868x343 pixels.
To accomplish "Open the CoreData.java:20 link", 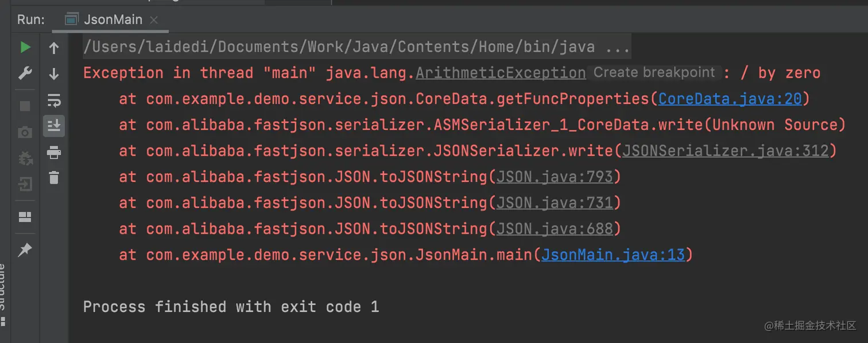I will pyautogui.click(x=730, y=99).
